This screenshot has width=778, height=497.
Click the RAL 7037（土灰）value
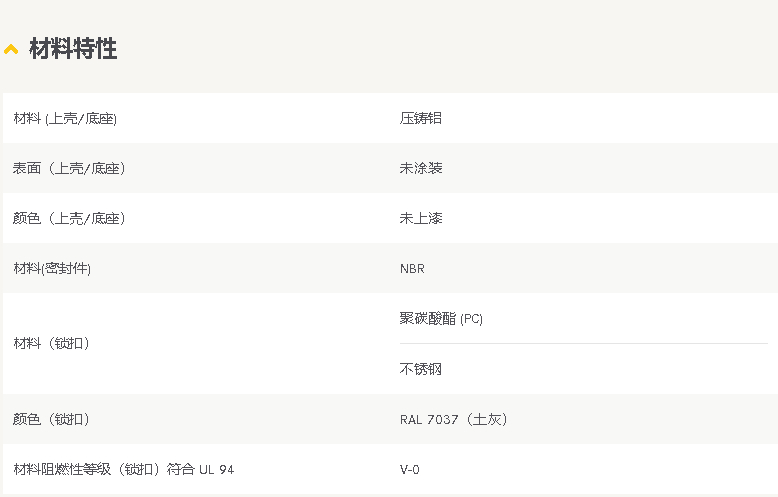[454, 420]
